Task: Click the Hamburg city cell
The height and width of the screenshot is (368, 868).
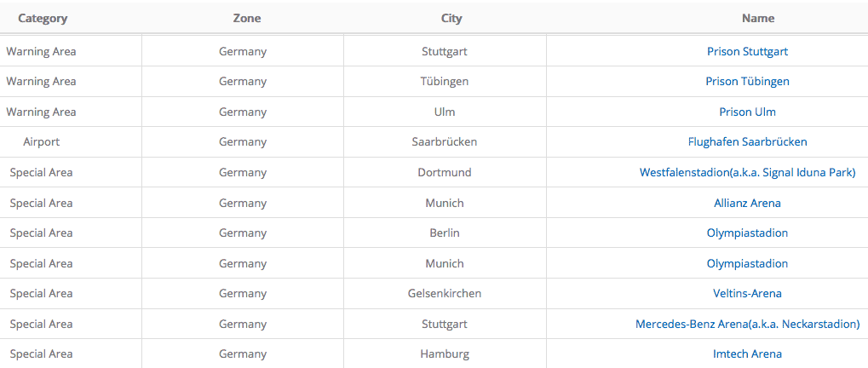Action: point(445,354)
